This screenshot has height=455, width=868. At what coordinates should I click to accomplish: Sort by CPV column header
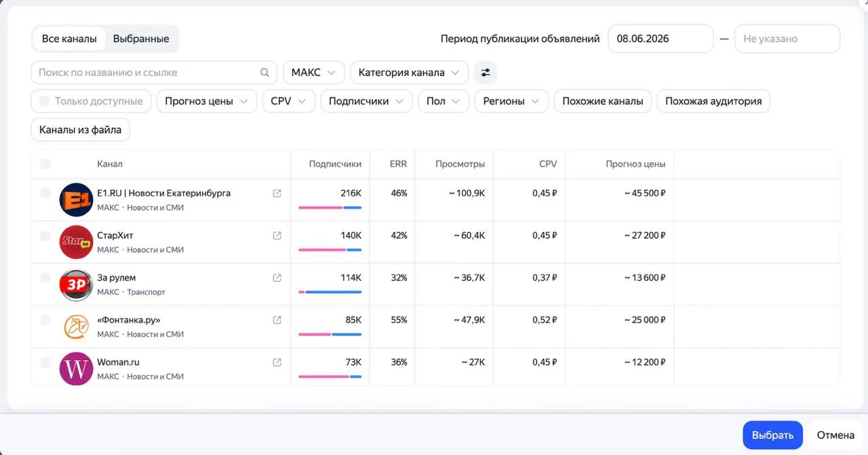click(548, 164)
